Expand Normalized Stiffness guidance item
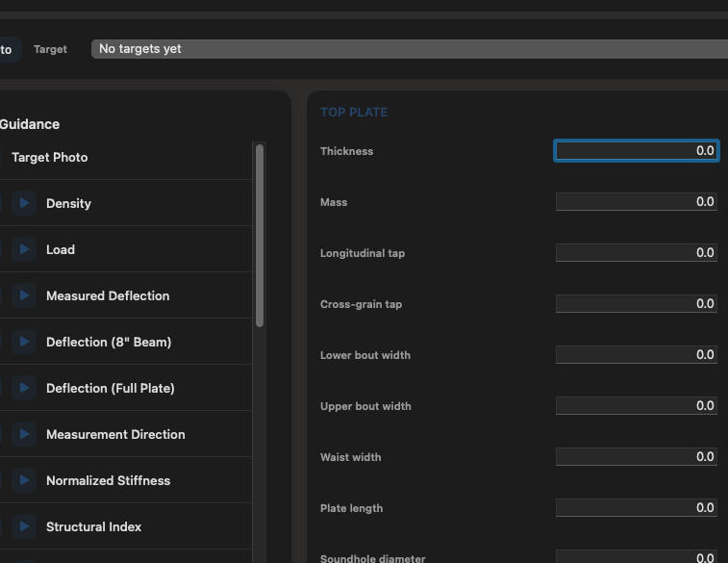Screen dimensions: 728x563 [24, 480]
